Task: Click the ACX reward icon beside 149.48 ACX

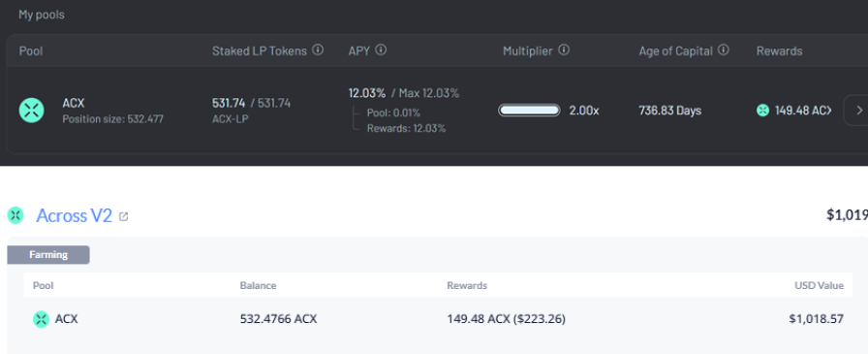Action: (x=762, y=111)
